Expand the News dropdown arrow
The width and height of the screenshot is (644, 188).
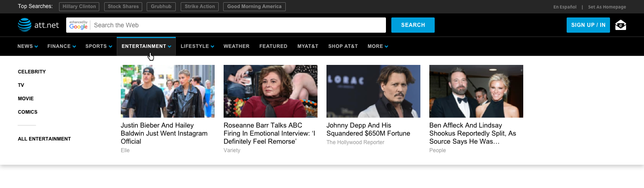coord(36,47)
